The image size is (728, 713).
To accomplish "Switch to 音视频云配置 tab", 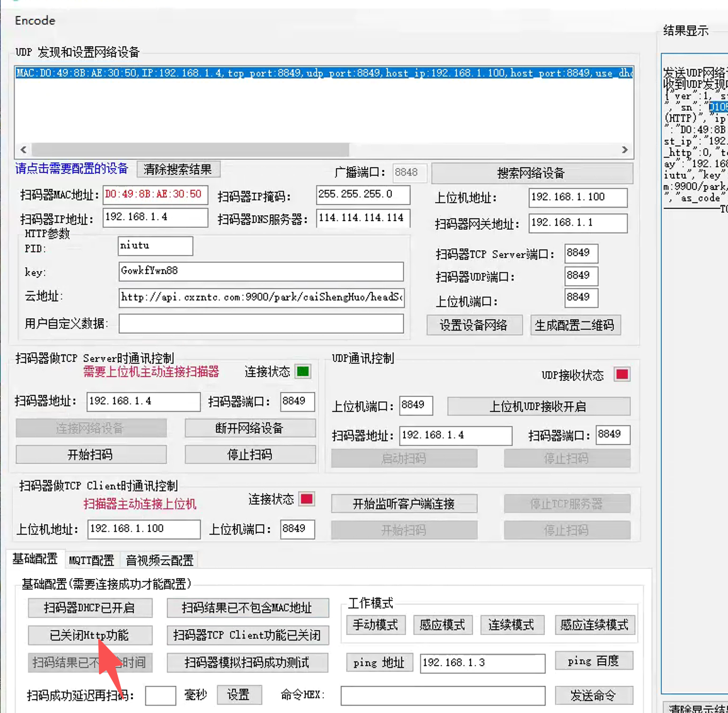I will pyautogui.click(x=159, y=560).
